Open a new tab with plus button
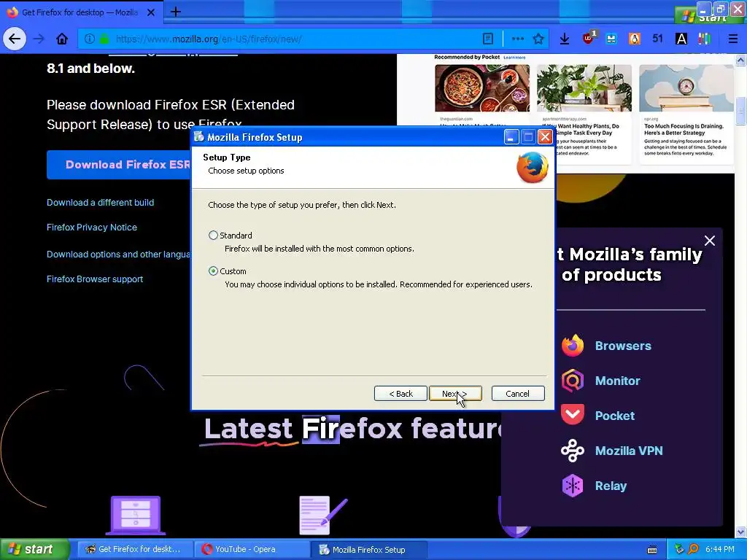The image size is (747, 560). pos(175,12)
